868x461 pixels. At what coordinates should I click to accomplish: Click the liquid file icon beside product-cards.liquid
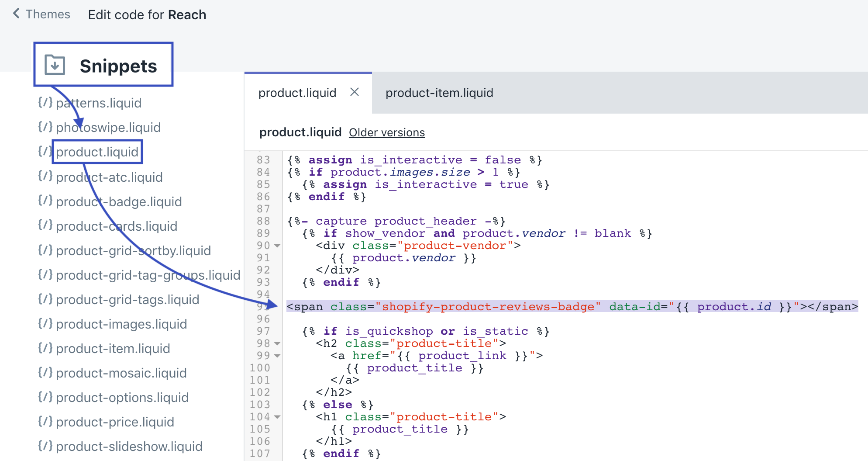(45, 225)
